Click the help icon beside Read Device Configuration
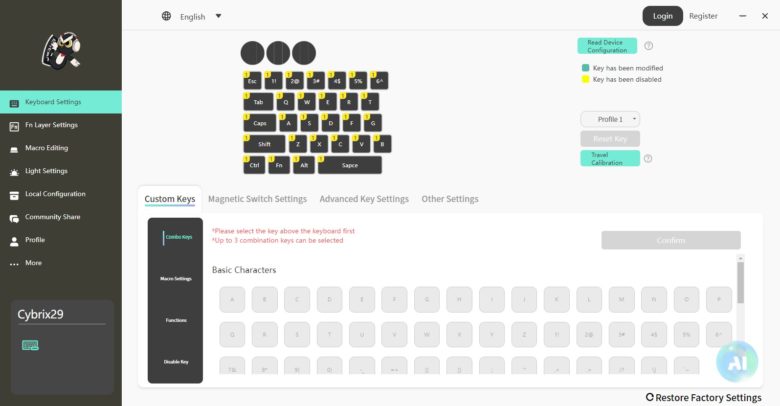 tap(649, 46)
